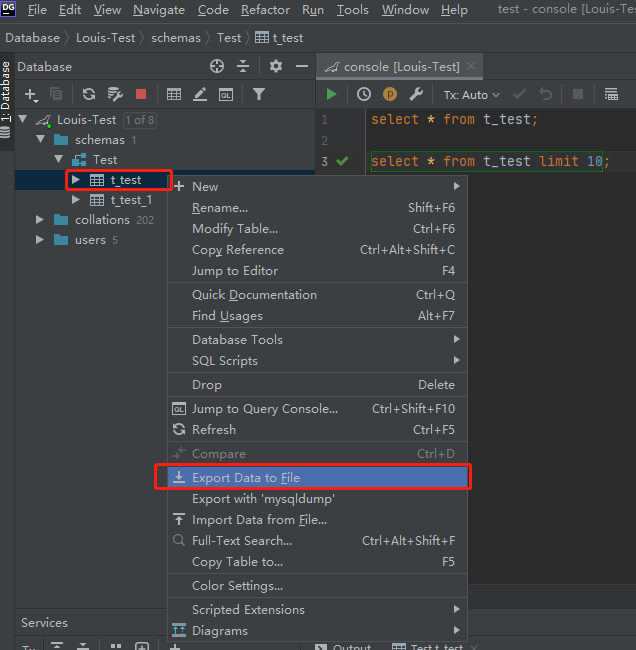Collapse the schemas folder node
Viewport: 636px width, 650px height.
coord(41,139)
